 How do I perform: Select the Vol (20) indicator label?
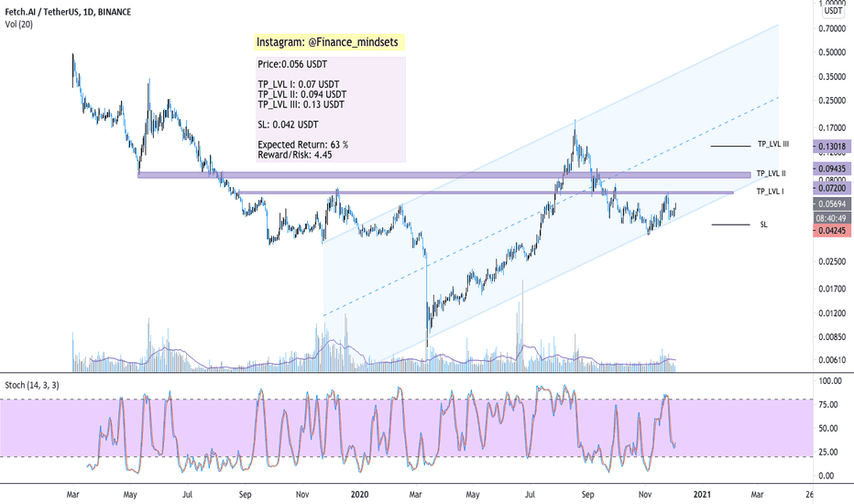click(18, 24)
